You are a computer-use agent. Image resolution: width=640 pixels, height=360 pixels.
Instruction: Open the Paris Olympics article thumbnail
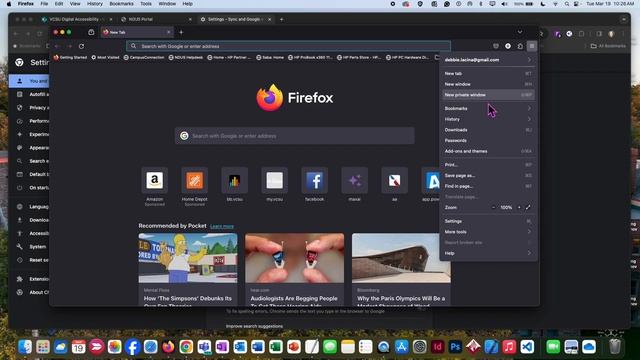[x=401, y=258]
